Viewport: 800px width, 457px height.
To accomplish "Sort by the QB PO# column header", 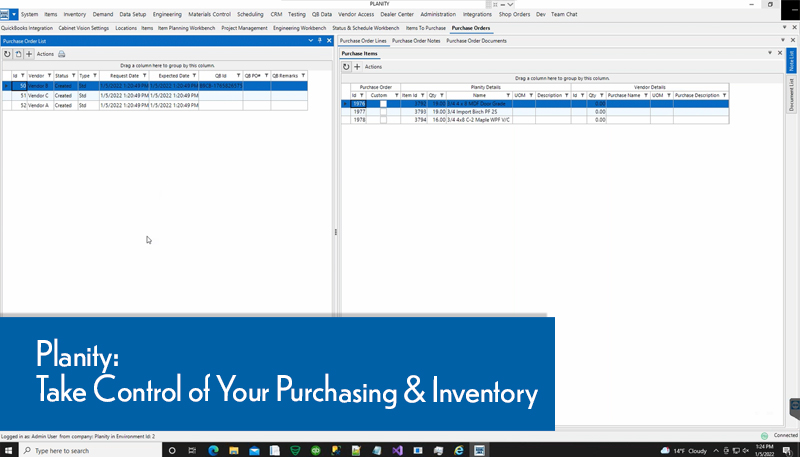I will (x=253, y=75).
